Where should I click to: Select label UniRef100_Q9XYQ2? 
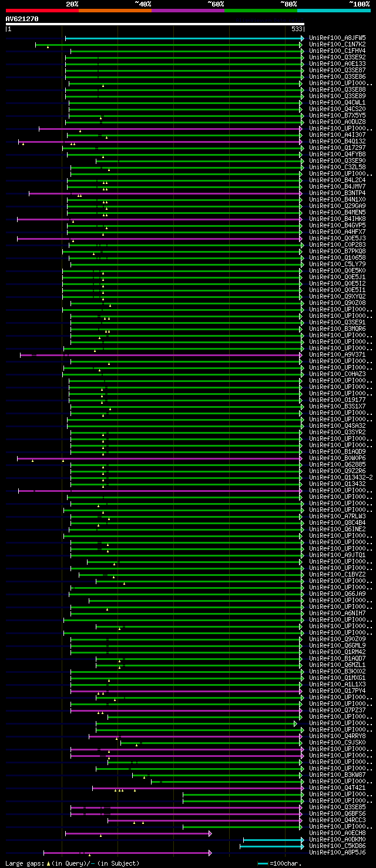(337, 296)
